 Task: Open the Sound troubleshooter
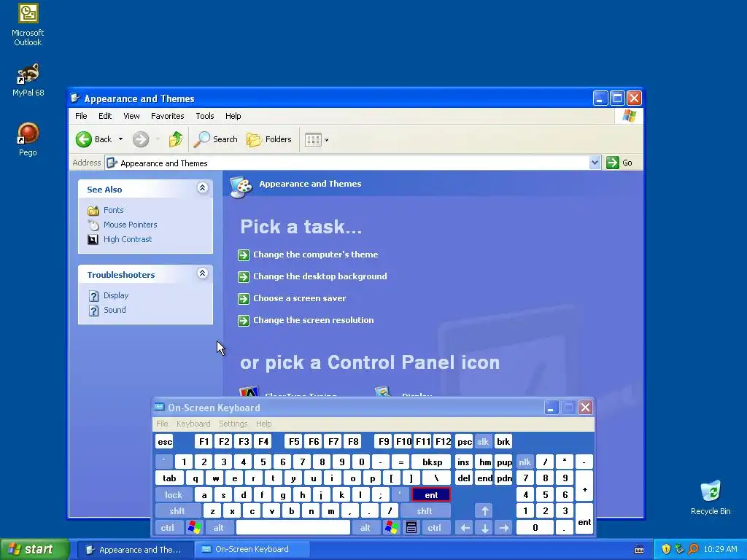[x=115, y=310]
